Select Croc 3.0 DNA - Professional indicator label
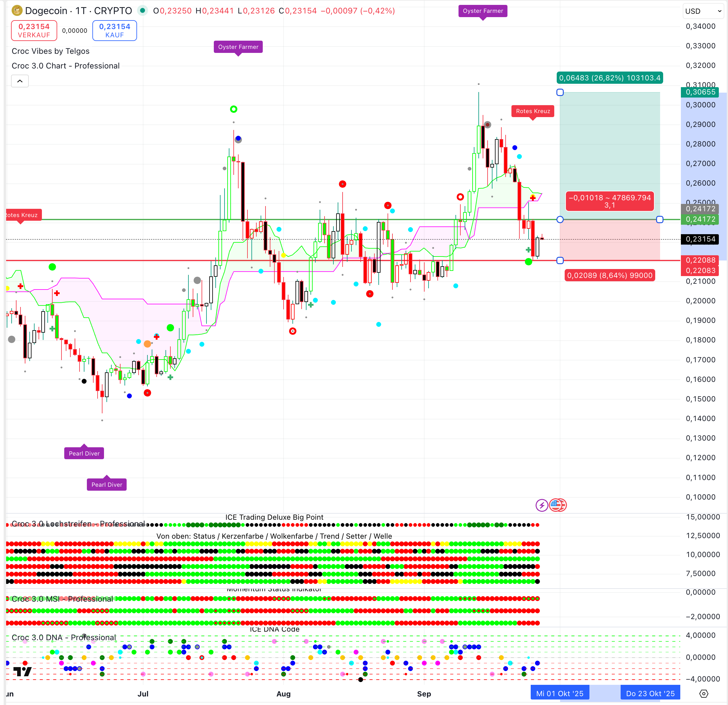This screenshot has width=728, height=705. (64, 637)
